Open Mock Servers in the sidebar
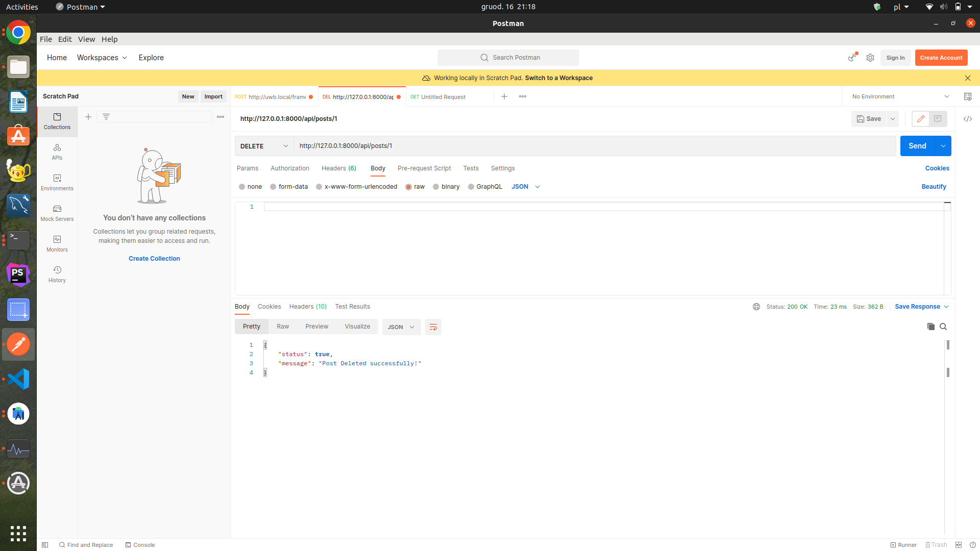The height and width of the screenshot is (551, 980). 57,213
